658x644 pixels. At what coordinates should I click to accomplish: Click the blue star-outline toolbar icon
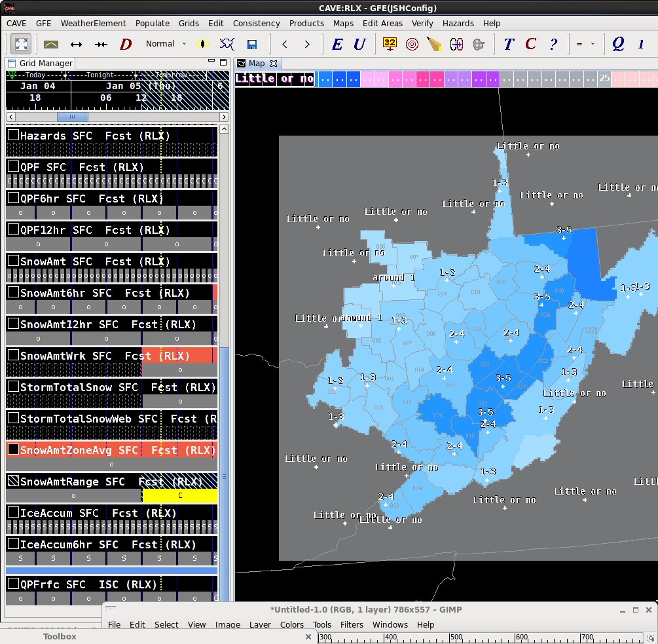227,44
